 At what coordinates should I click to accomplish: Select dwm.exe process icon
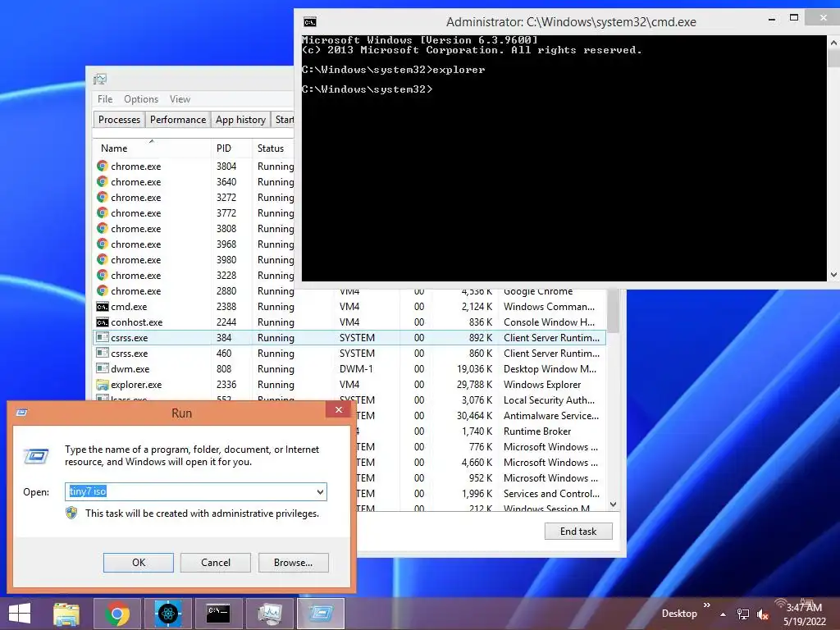pos(103,368)
